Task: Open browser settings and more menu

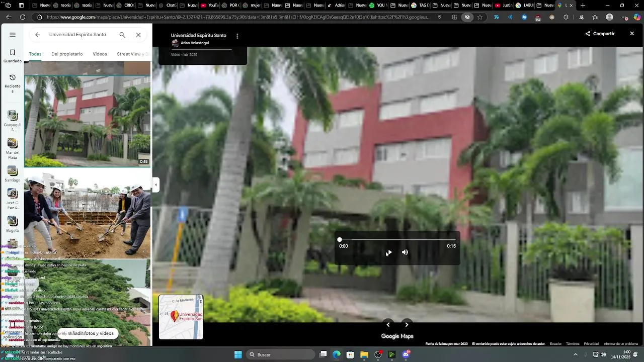Action: [x=624, y=17]
